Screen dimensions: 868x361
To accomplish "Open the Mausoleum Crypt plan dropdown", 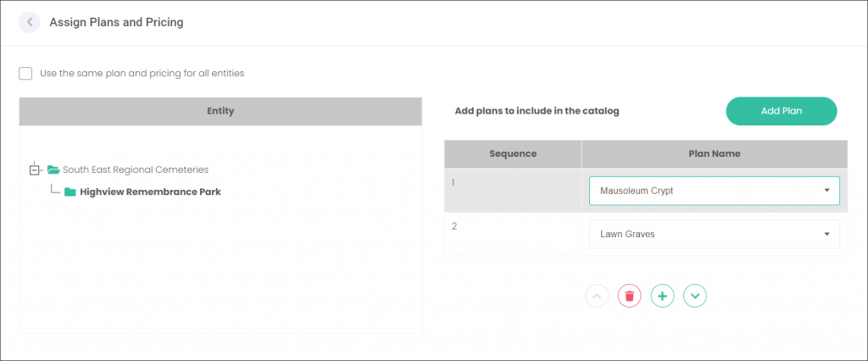I will point(714,191).
